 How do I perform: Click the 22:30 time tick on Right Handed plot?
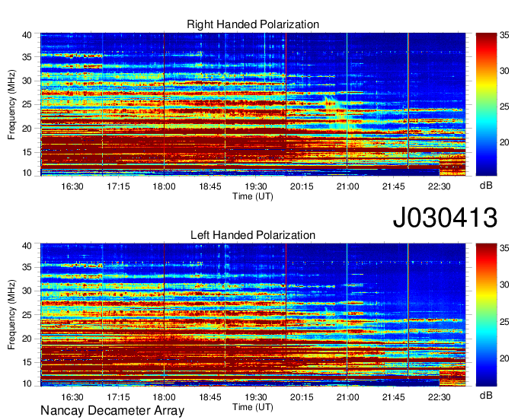click(440, 186)
